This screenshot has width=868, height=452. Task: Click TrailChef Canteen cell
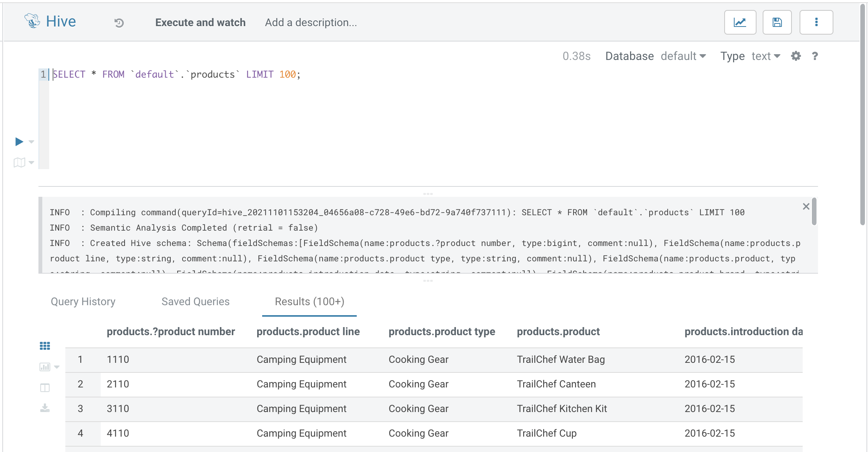point(556,384)
